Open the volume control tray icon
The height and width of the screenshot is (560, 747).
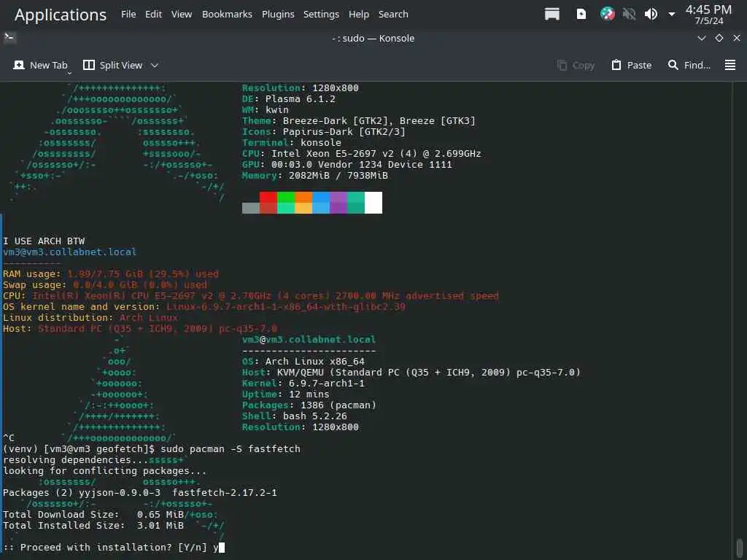[x=651, y=15]
